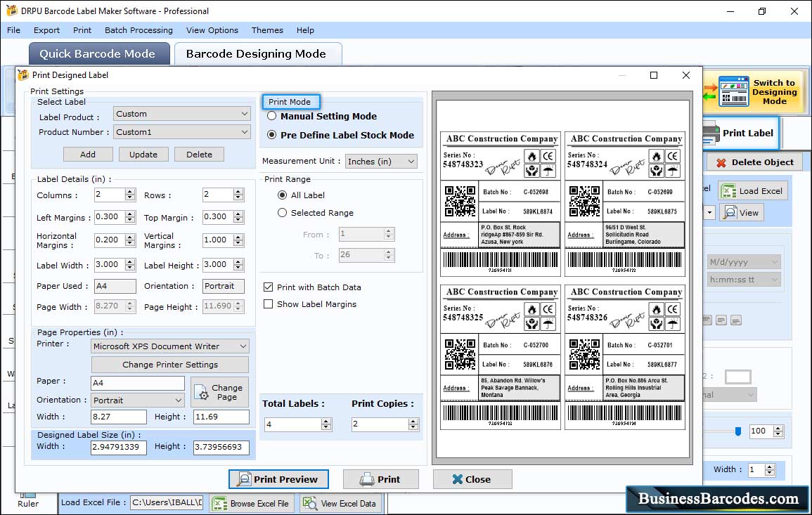The height and width of the screenshot is (515, 812).
Task: Decrease the Label Height stepper
Action: point(238,268)
